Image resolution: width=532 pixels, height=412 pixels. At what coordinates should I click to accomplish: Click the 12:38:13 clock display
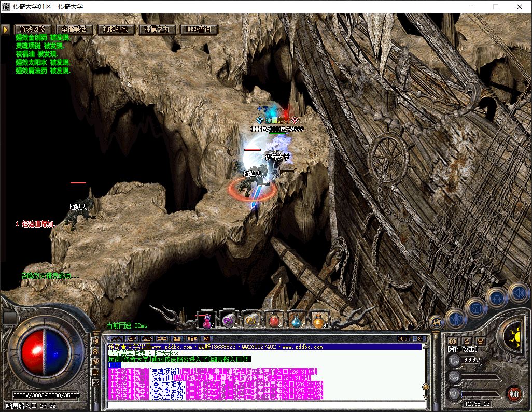click(x=478, y=404)
